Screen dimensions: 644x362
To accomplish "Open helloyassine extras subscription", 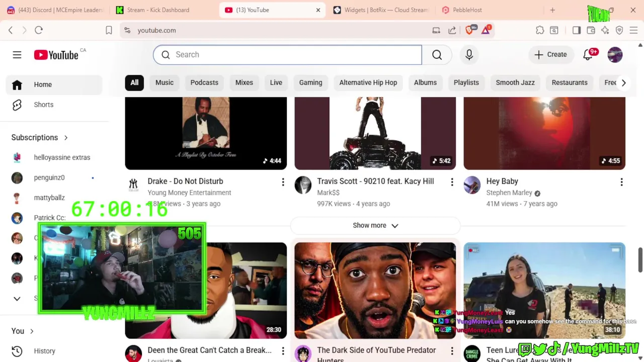I will coord(54,157).
